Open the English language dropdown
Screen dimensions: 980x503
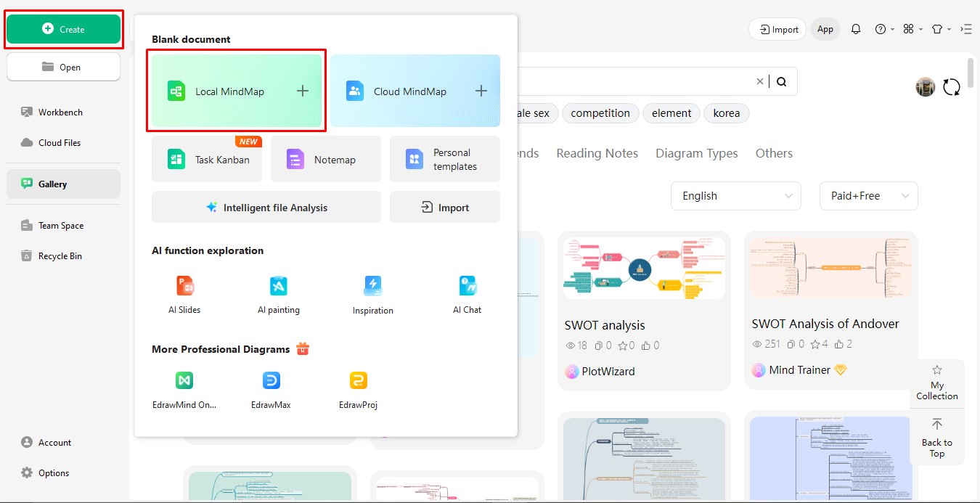[736, 196]
